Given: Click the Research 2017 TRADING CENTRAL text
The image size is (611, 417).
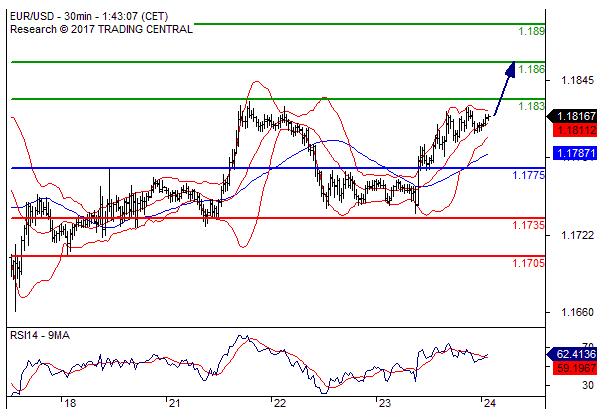Looking at the screenshot, I should pos(101,29).
